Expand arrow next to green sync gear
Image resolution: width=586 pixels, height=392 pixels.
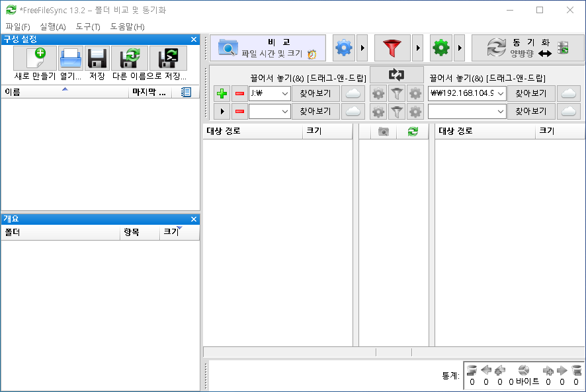click(460, 48)
